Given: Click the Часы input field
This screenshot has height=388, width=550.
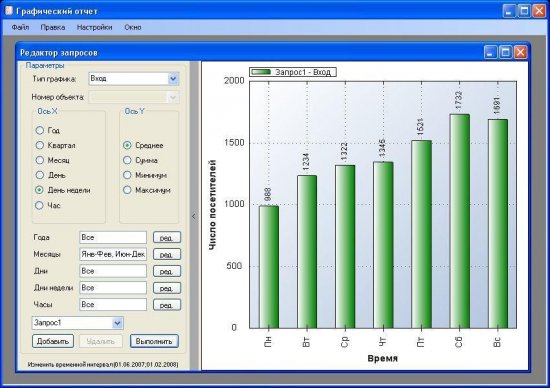Looking at the screenshot, I should [x=113, y=305].
